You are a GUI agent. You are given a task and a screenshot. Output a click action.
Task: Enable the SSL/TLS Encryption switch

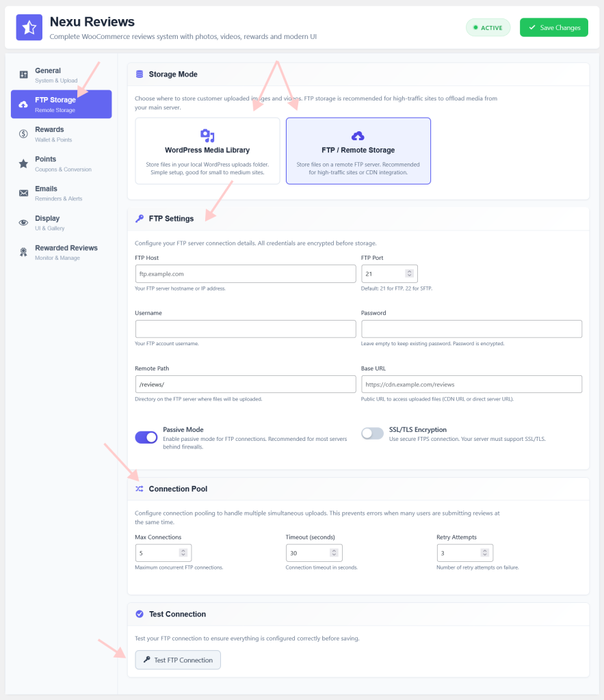pos(373,433)
